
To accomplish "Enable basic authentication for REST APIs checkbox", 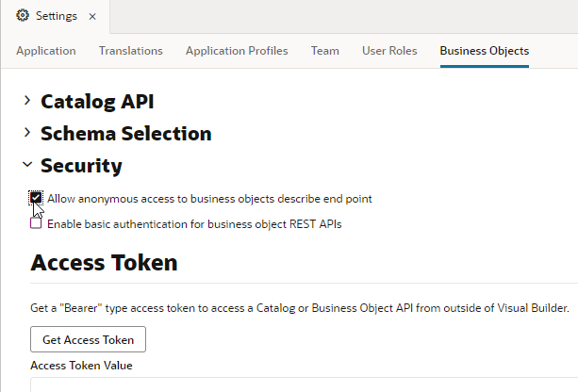I will (x=36, y=224).
